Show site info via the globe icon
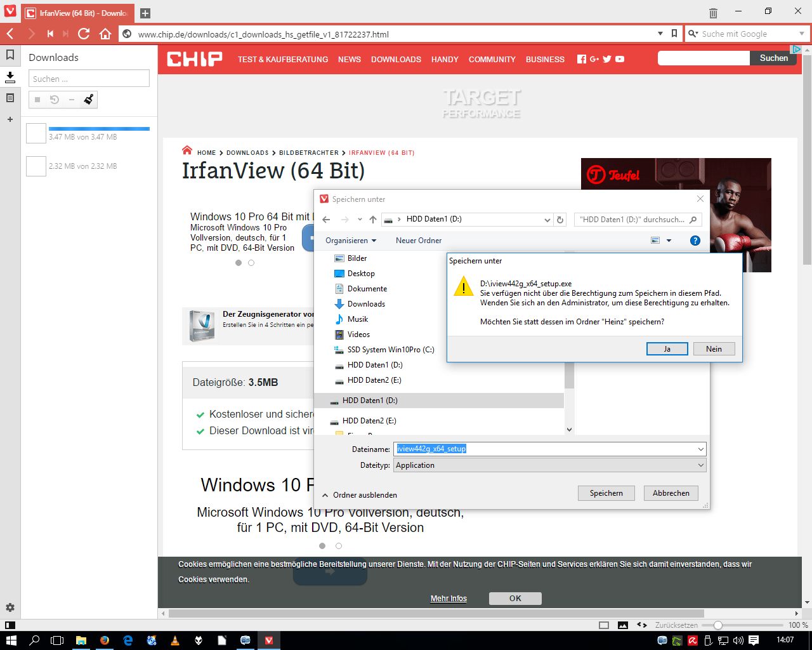 pyautogui.click(x=127, y=34)
